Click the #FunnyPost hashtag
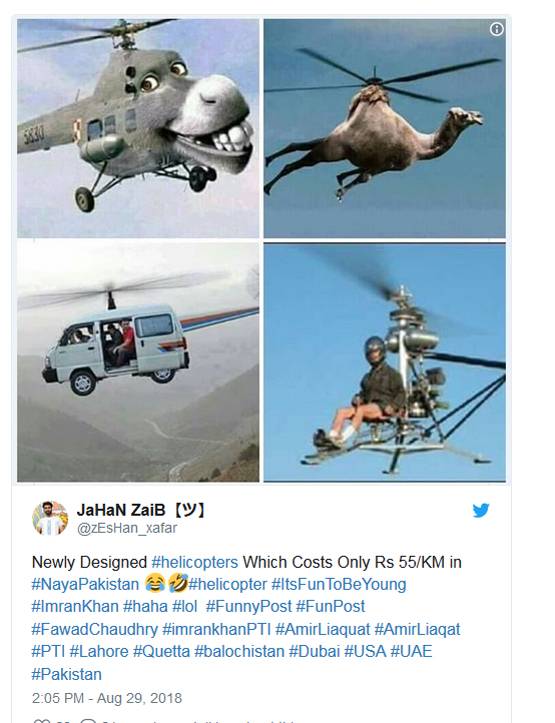 (x=248, y=606)
